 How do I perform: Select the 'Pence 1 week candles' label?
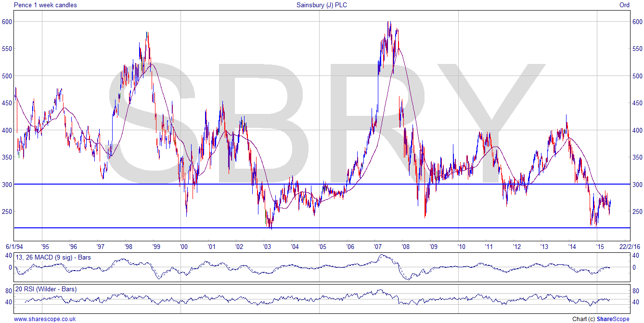pos(46,5)
